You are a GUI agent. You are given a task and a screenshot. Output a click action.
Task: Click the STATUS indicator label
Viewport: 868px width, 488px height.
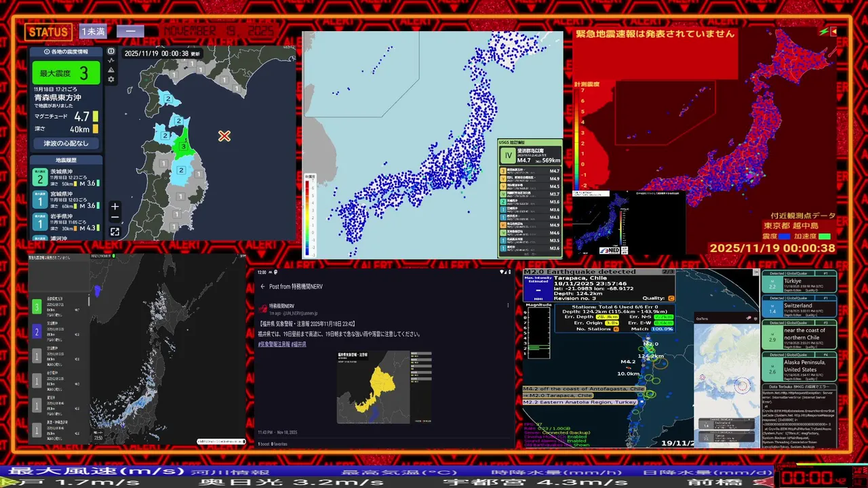coord(48,32)
